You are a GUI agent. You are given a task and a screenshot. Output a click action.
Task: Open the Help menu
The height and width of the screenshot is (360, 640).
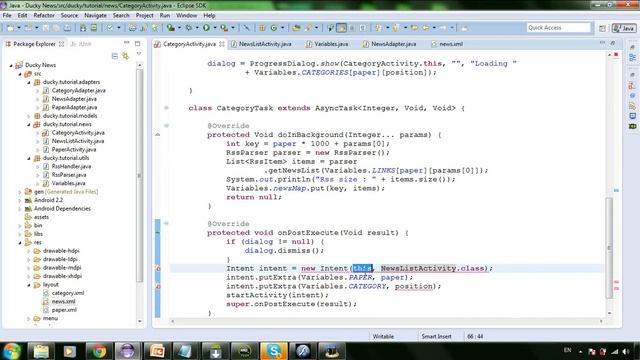click(x=209, y=16)
